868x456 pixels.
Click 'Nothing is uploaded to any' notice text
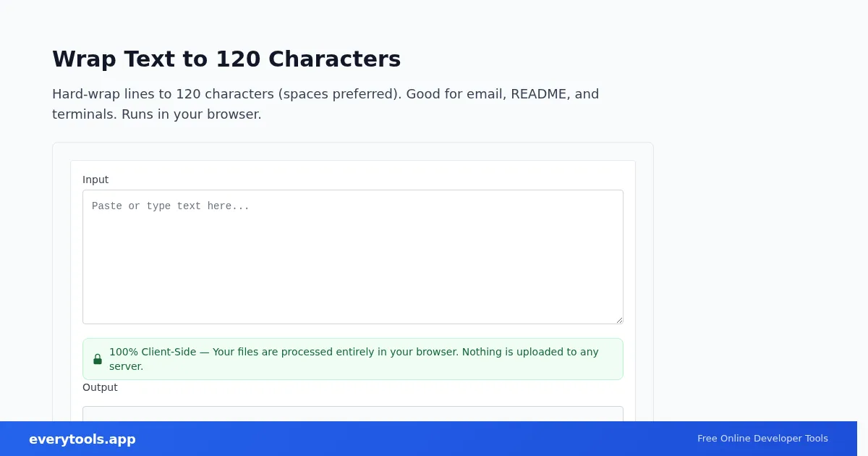coord(530,352)
